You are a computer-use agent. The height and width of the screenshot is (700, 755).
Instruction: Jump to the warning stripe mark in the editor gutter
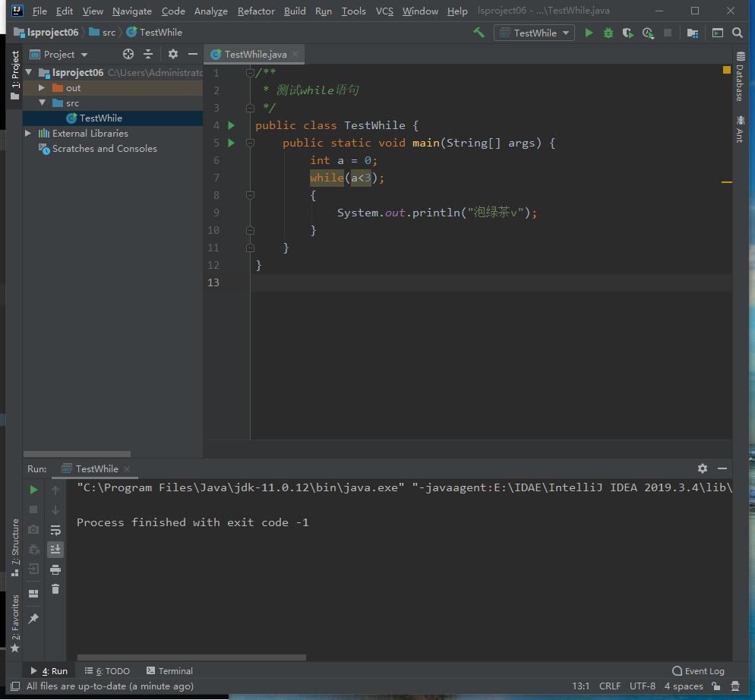pyautogui.click(x=727, y=182)
